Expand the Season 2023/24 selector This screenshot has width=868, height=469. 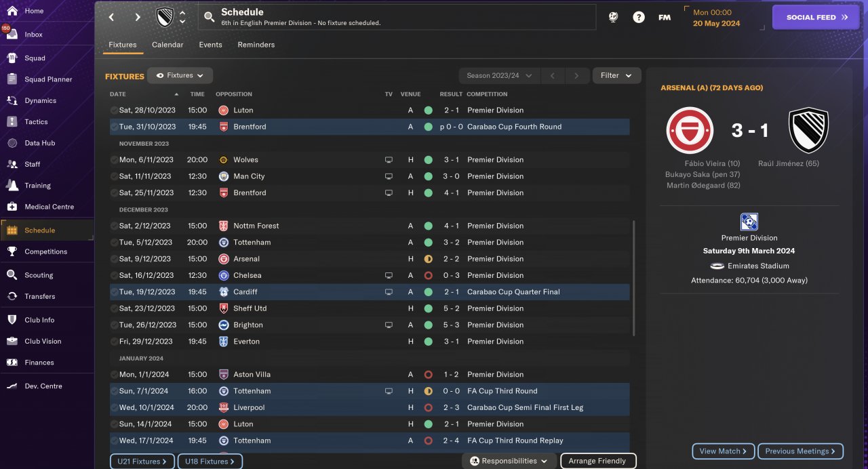pos(498,76)
